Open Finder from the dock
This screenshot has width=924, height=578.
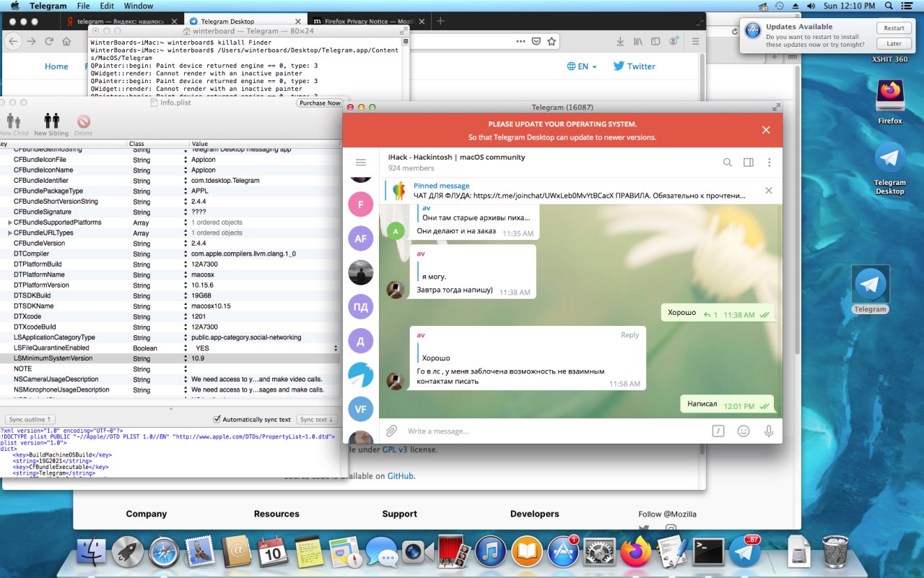(92, 552)
